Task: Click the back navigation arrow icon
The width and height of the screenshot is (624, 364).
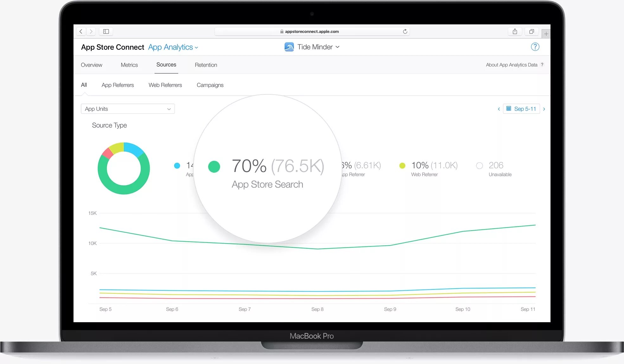Action: tap(81, 31)
